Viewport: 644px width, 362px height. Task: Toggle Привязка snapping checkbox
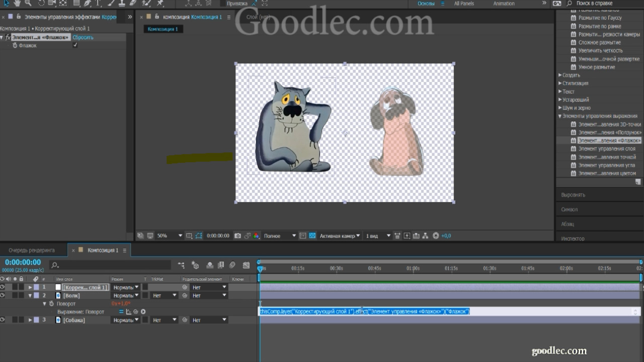point(223,4)
